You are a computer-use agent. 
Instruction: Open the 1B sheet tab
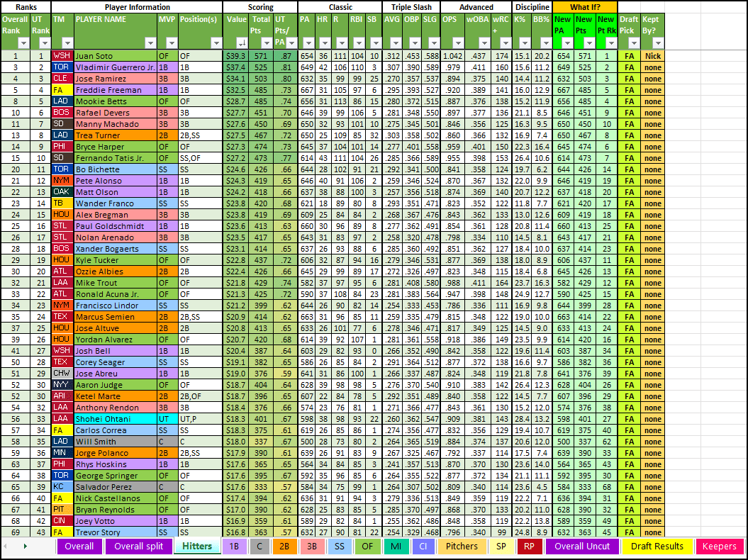click(x=234, y=546)
